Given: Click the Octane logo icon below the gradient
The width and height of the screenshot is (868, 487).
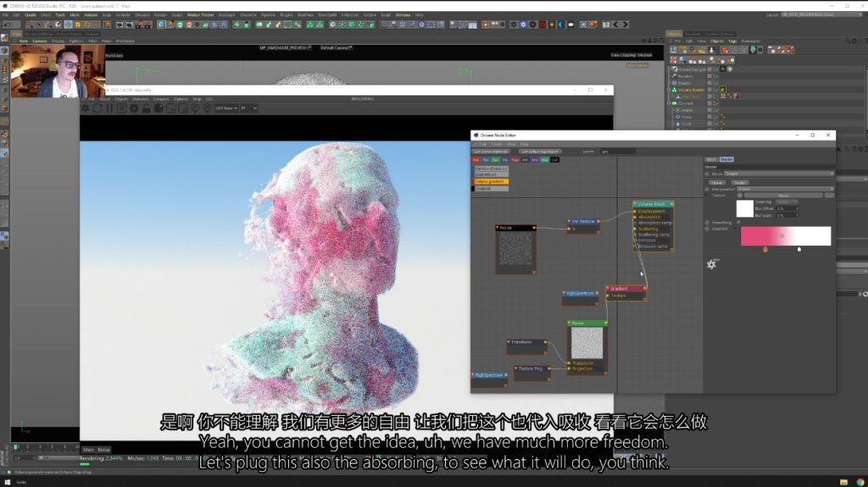Looking at the screenshot, I should pos(712,264).
